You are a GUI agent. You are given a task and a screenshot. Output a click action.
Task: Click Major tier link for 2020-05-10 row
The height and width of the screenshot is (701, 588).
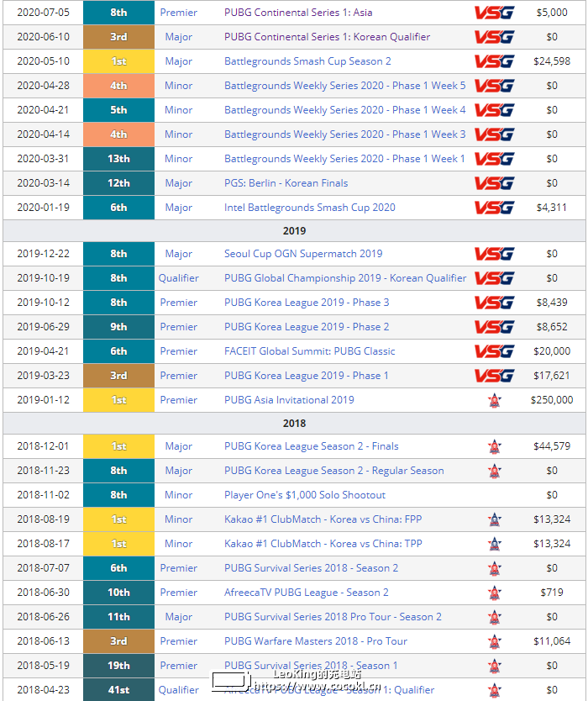coord(179,61)
